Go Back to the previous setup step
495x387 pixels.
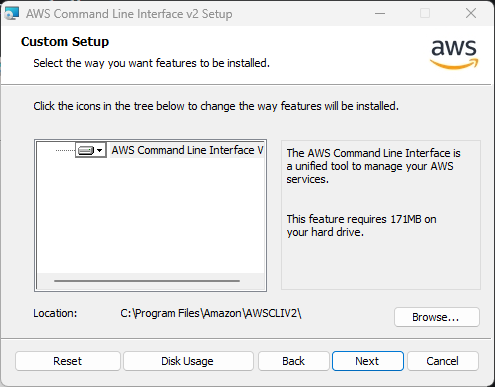pyautogui.click(x=294, y=361)
